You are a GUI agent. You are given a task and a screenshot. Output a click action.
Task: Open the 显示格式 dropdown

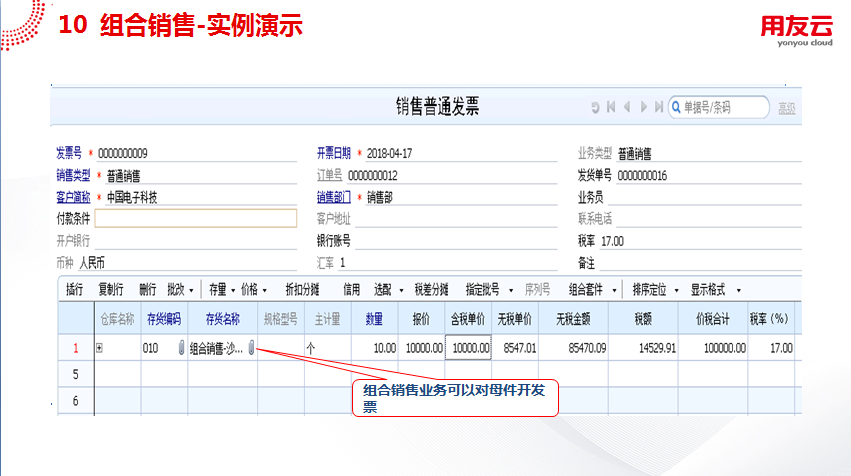click(x=738, y=291)
